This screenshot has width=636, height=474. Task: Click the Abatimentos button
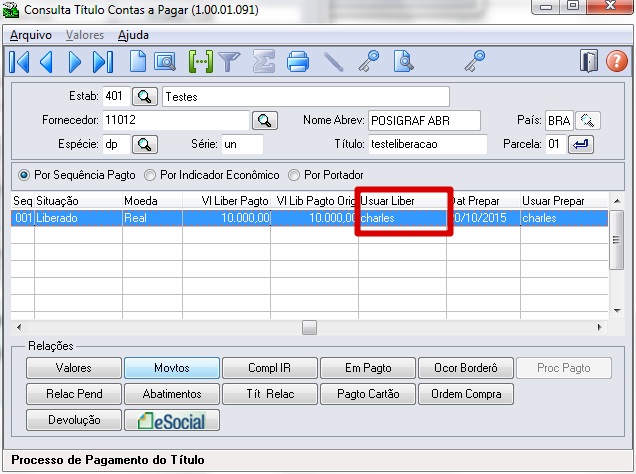(x=172, y=394)
